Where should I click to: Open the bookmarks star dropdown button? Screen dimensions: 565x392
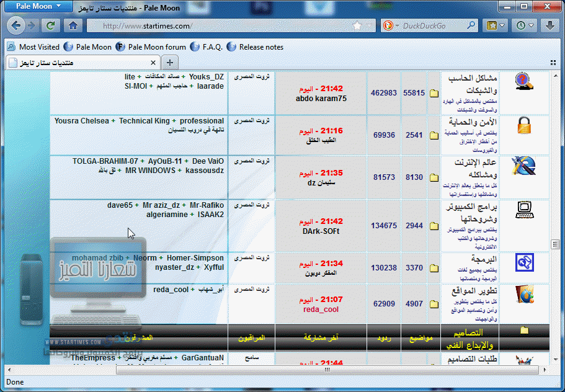point(495,25)
